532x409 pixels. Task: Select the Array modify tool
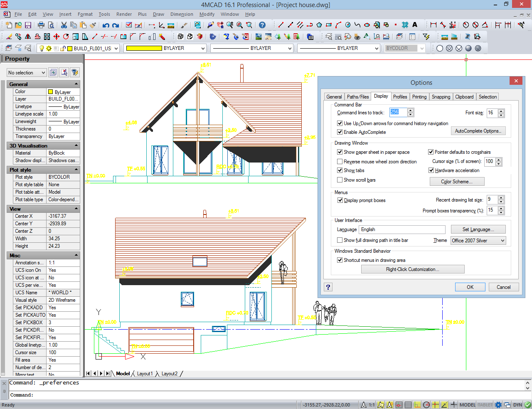pos(47,36)
